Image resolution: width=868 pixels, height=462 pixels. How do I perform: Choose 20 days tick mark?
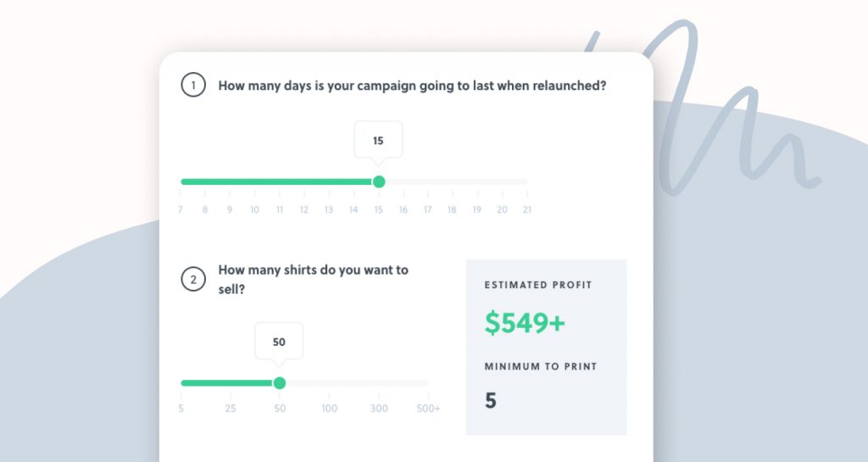tap(502, 209)
